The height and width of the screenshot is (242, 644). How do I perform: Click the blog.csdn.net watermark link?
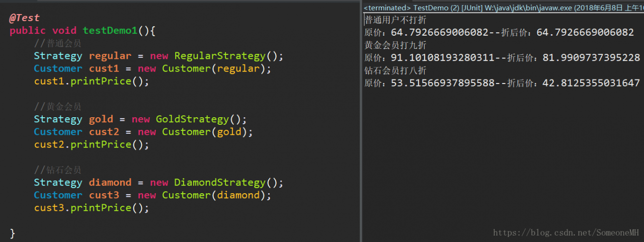[x=566, y=233]
